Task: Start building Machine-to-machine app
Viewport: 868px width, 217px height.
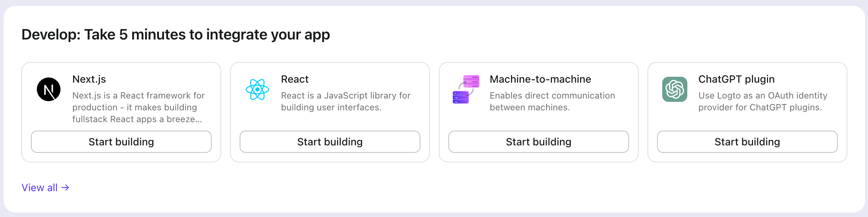Action: click(539, 142)
